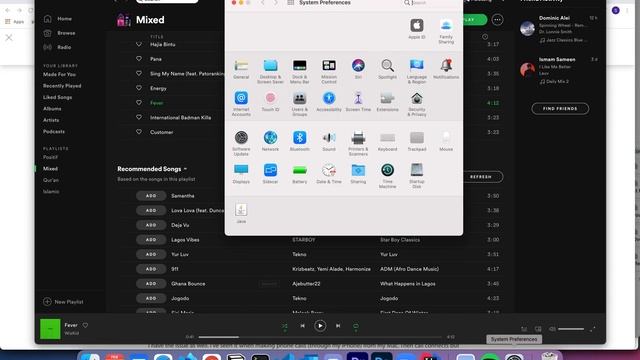Screen dimensions: 640x360
Task: Add Ghana Bounce to playlist
Action: tap(151, 284)
